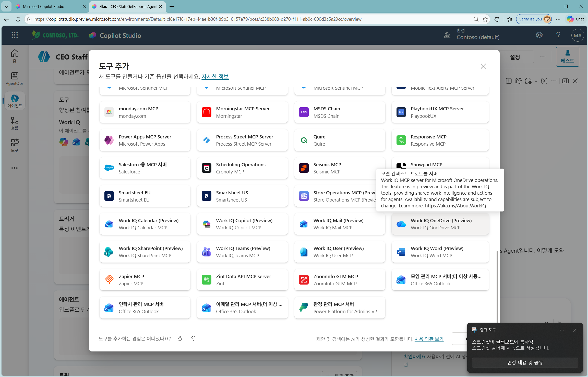Close the test panel
Viewport: 588px width, 377px height.
(575, 81)
